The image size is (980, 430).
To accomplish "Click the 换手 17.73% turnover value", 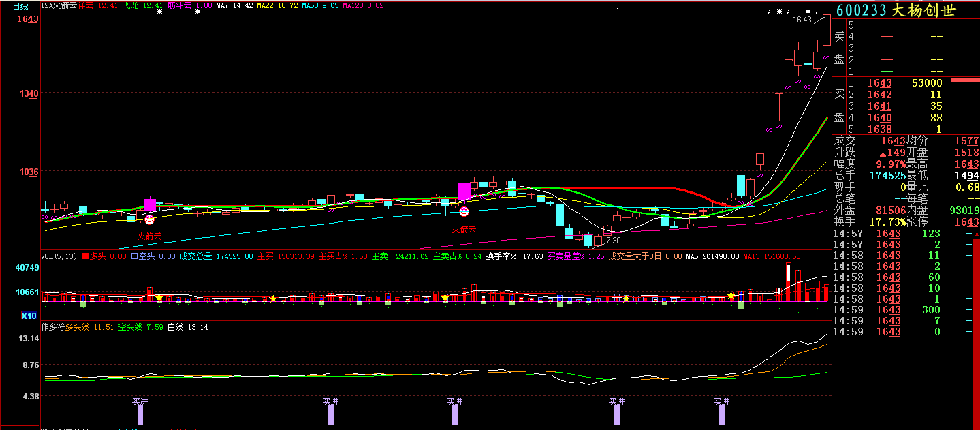I will point(870,222).
